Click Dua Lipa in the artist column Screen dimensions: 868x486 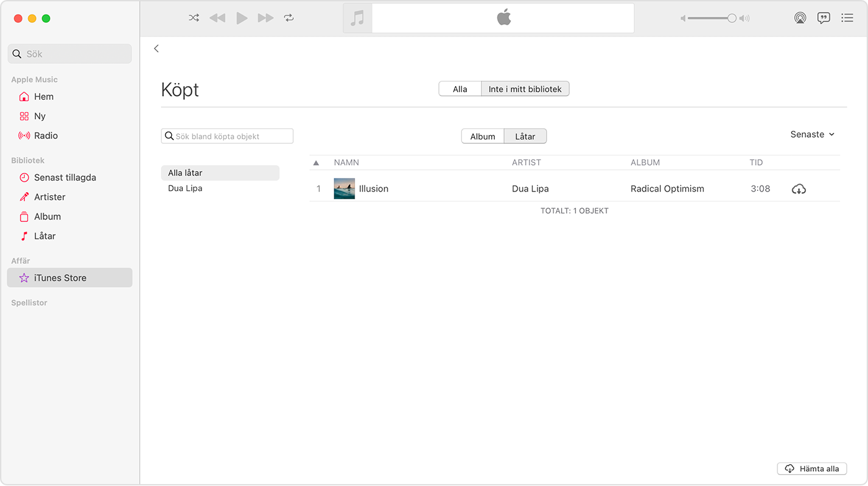tap(530, 189)
